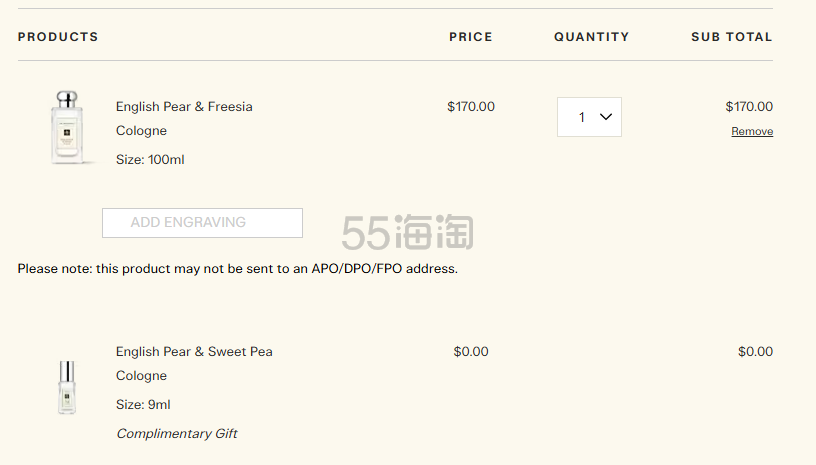Click the $170.00 sub total amount
This screenshot has width=816, height=465.
[x=748, y=107]
